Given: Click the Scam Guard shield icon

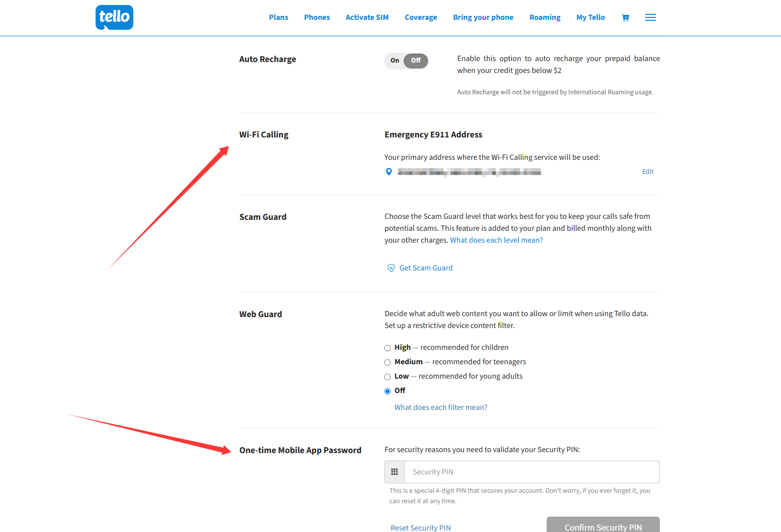Looking at the screenshot, I should coord(391,268).
